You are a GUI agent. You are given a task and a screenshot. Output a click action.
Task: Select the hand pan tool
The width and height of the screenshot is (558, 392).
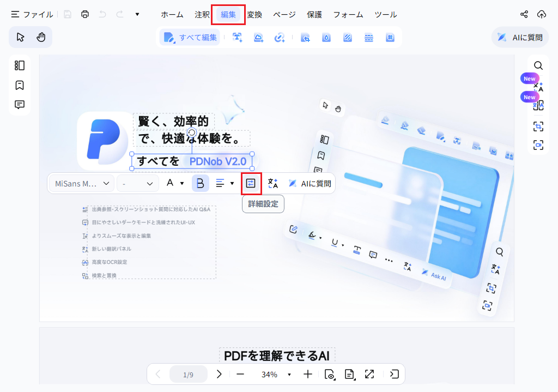(x=41, y=37)
